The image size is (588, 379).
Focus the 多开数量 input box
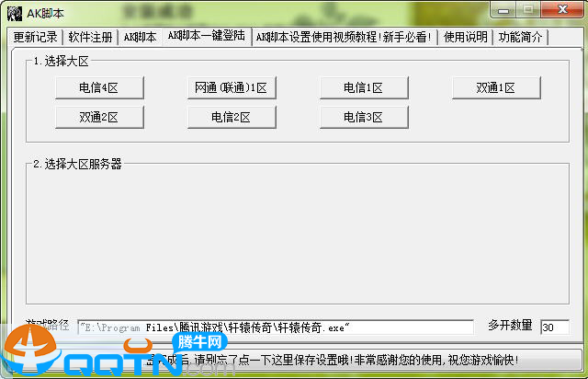click(x=554, y=327)
